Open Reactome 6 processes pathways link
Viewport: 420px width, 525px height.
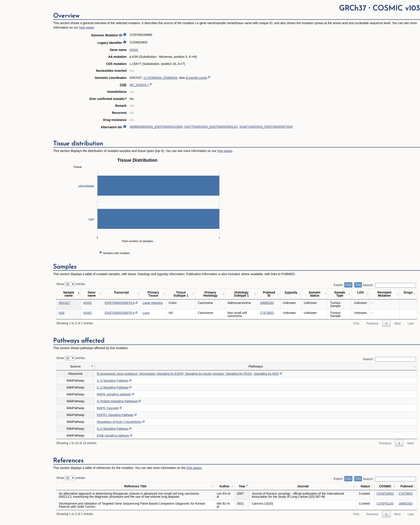[x=188, y=373]
